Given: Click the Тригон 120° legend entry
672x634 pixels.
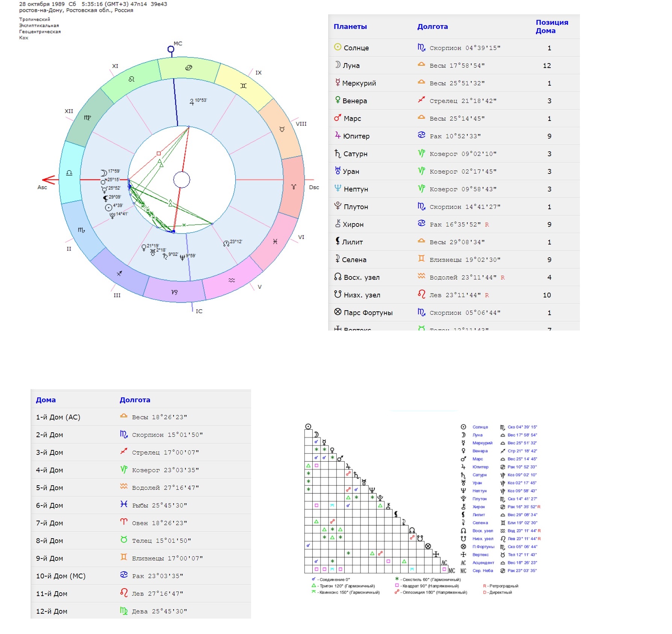Looking at the screenshot, I should (x=343, y=586).
